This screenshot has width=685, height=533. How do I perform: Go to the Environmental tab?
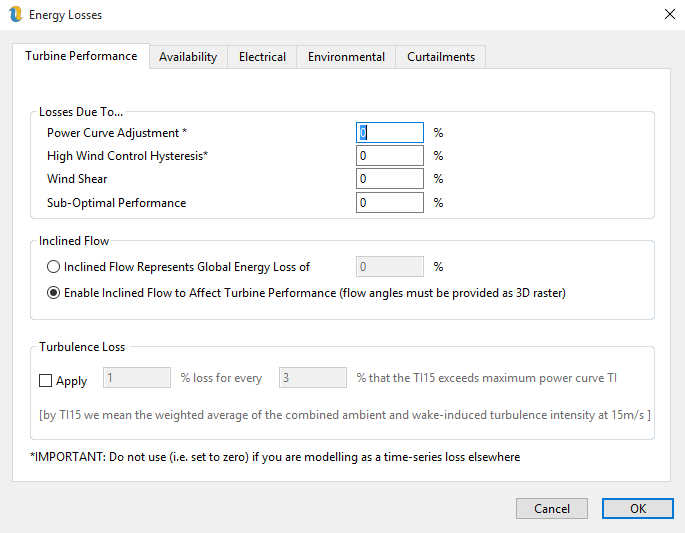coord(346,57)
